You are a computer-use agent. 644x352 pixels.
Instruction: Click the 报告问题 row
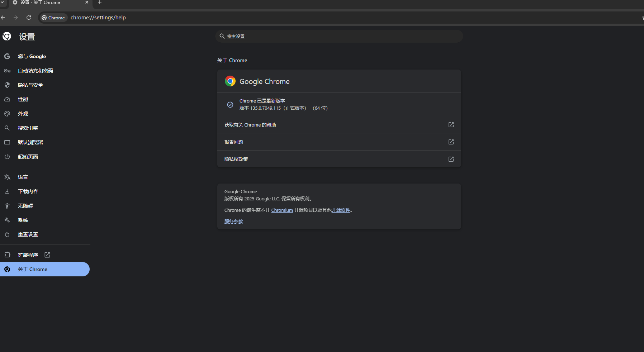pos(339,142)
